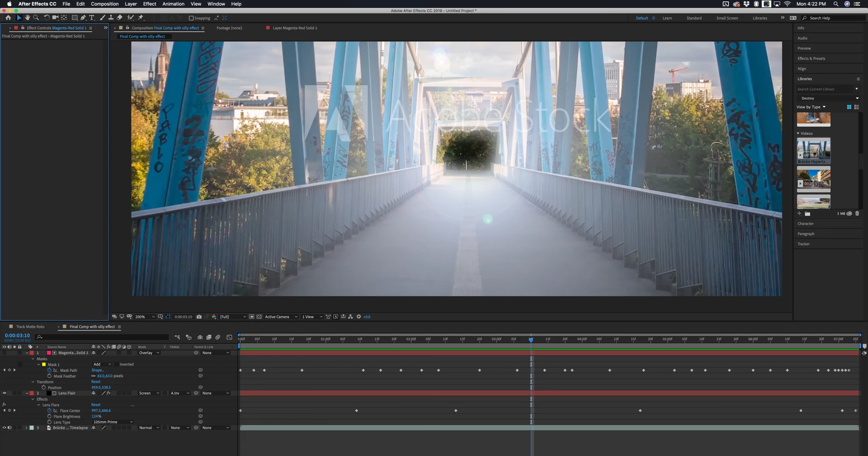Switch to the Layer Magenta-Red Solid 1 tab
Viewport: 868px width, 456px height.
[x=295, y=28]
